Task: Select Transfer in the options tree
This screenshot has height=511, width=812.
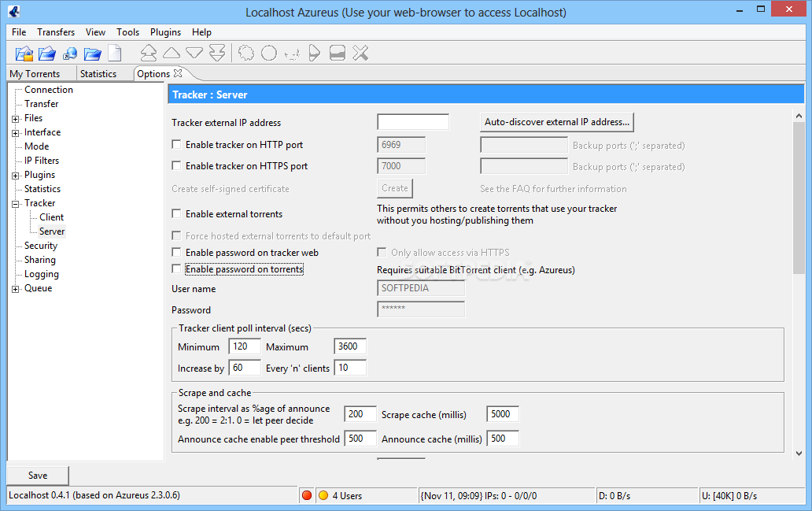Action: click(42, 104)
